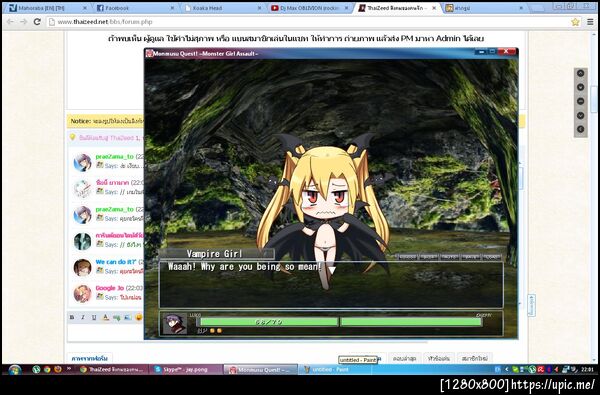Open font color picker in chat editor

[x=106, y=317]
